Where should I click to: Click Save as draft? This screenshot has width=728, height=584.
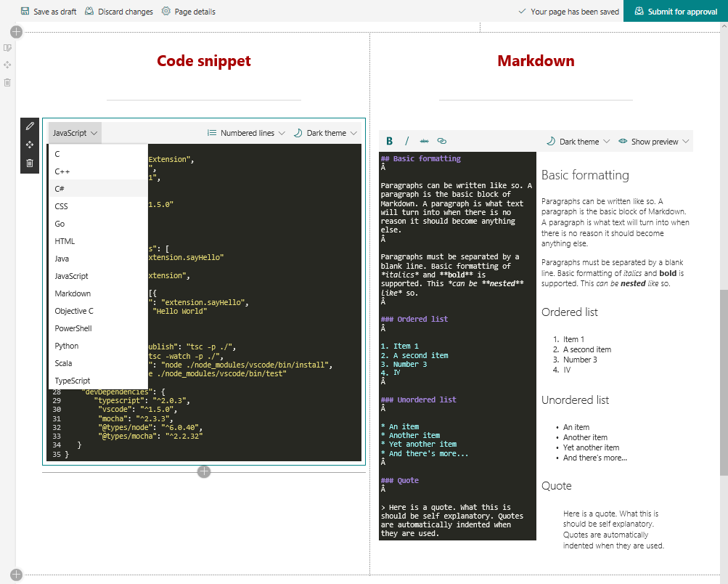(x=48, y=12)
